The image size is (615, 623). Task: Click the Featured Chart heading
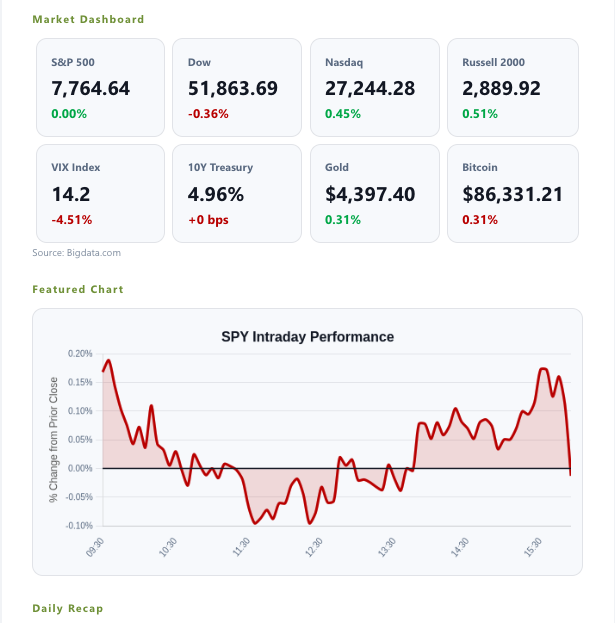pyautogui.click(x=78, y=289)
